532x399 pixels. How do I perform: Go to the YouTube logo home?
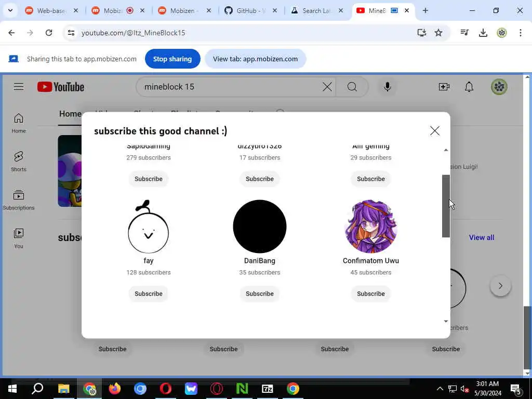61,87
